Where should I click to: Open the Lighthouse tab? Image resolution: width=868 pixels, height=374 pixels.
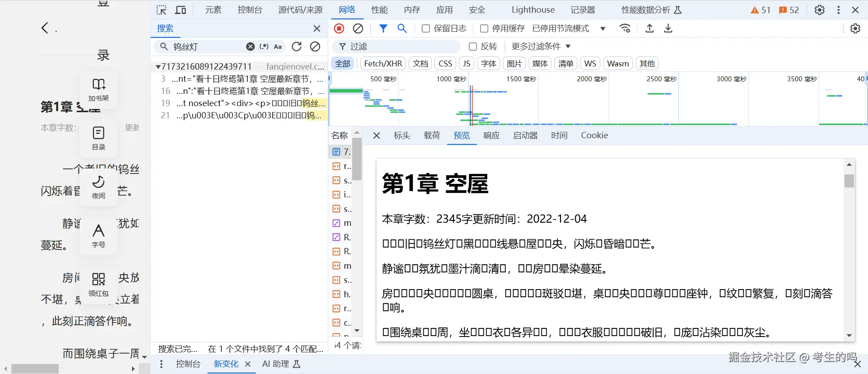click(533, 10)
